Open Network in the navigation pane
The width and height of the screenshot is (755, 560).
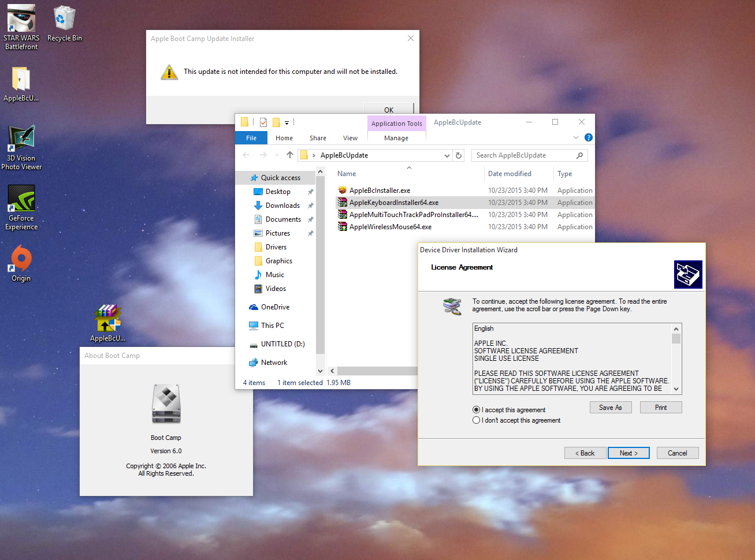[x=268, y=363]
